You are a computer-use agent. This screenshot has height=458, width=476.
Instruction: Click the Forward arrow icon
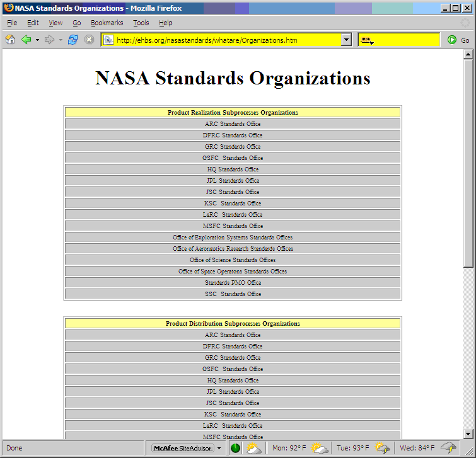(49, 40)
